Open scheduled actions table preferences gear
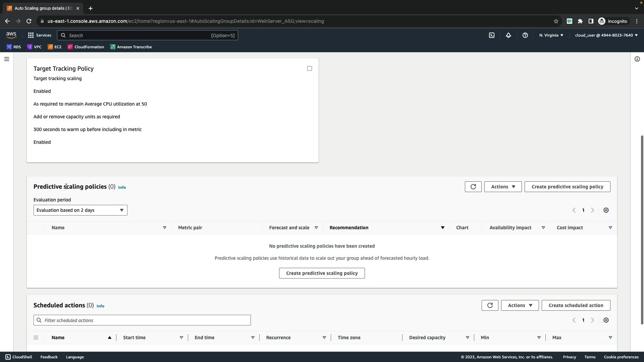The image size is (644, 362). [606, 320]
